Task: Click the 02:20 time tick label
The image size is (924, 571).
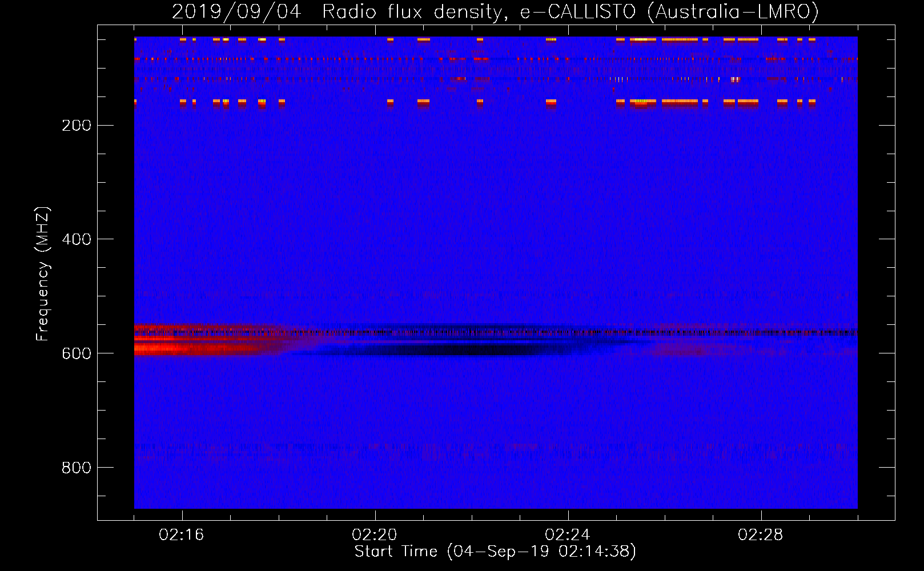Action: 375,534
